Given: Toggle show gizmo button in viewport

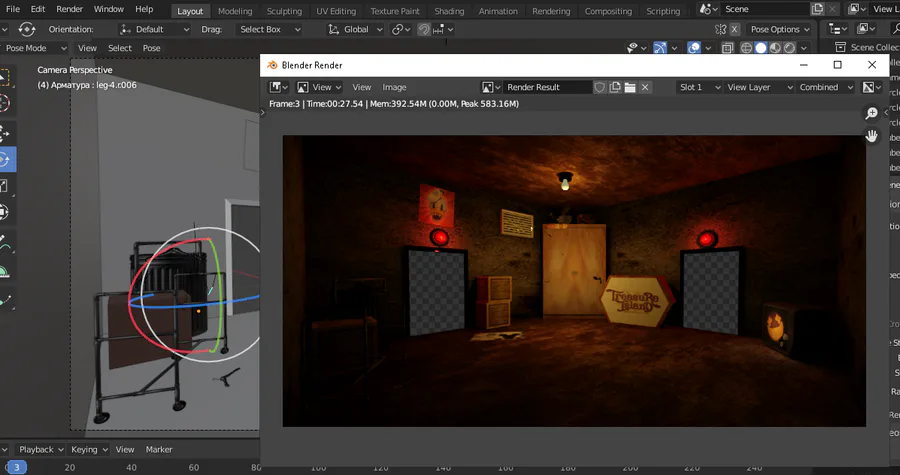Looking at the screenshot, I should [660, 48].
